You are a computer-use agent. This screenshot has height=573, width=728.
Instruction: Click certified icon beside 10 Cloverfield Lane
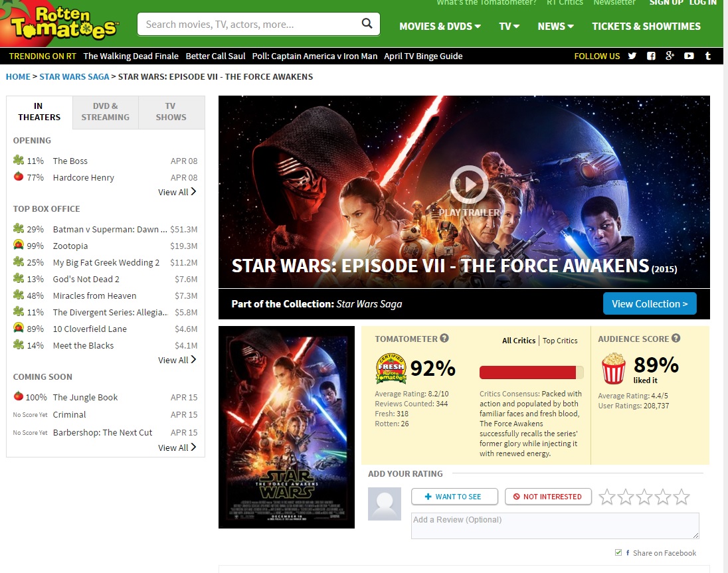coord(18,327)
